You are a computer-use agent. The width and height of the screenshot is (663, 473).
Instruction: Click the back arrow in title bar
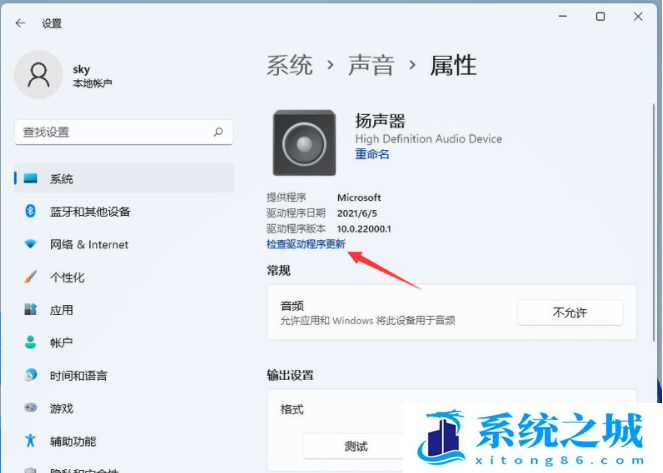coord(21,19)
